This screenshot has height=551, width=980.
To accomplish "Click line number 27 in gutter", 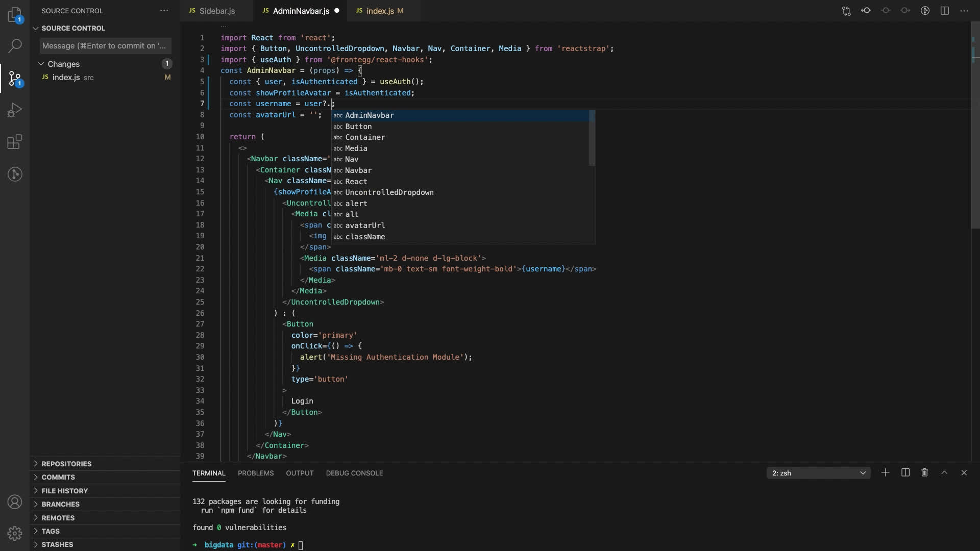I will pos(200,324).
